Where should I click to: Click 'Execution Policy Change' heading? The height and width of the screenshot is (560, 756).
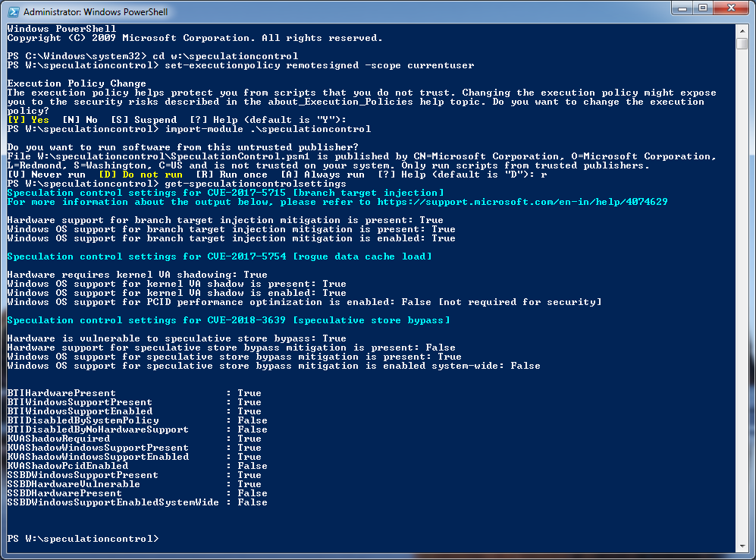click(77, 83)
